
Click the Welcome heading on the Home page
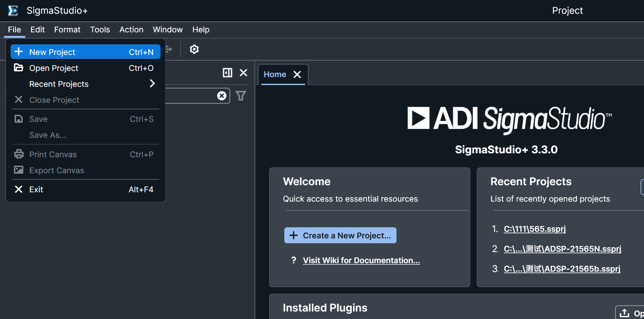coord(306,182)
